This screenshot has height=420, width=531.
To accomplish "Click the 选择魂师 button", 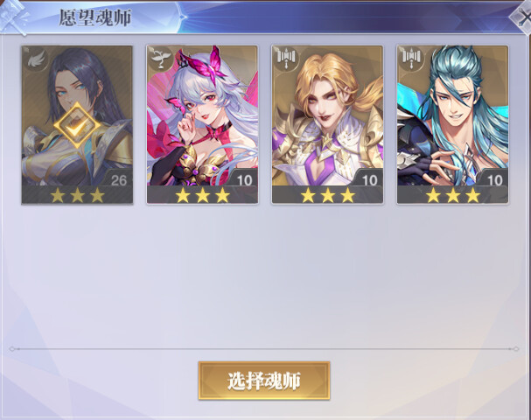I will (264, 381).
